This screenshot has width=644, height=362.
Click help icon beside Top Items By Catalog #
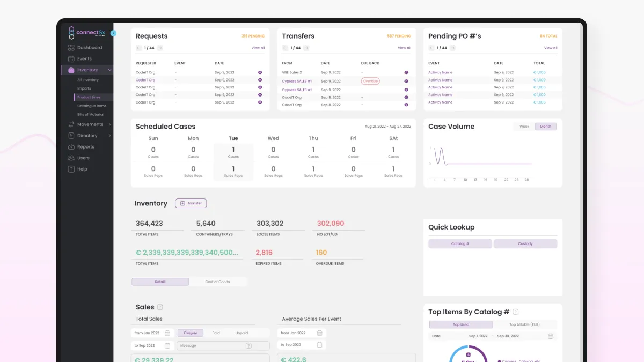[x=516, y=312]
